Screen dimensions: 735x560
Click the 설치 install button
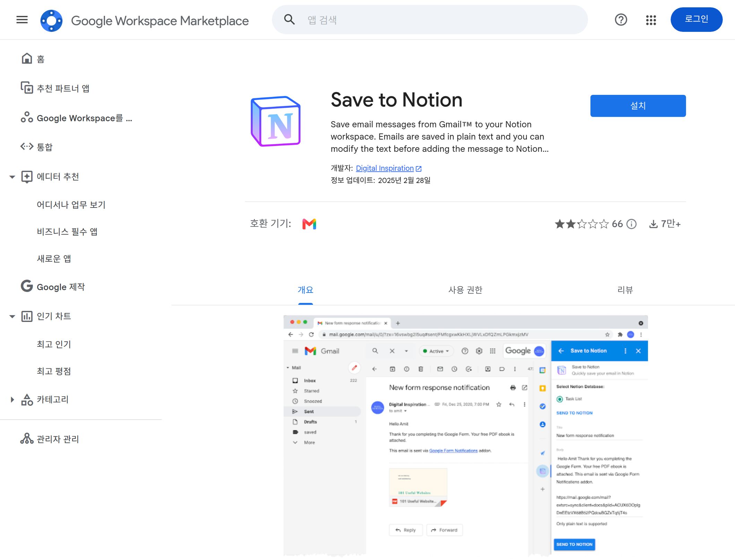click(x=638, y=106)
